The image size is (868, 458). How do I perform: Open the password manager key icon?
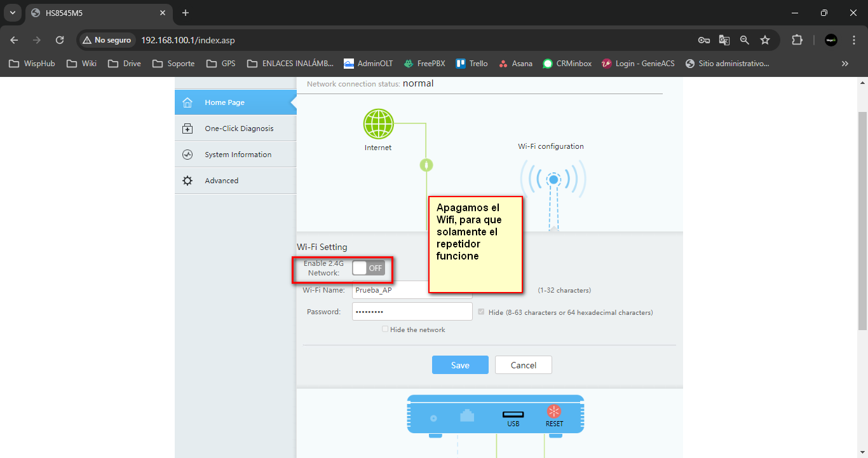point(704,40)
